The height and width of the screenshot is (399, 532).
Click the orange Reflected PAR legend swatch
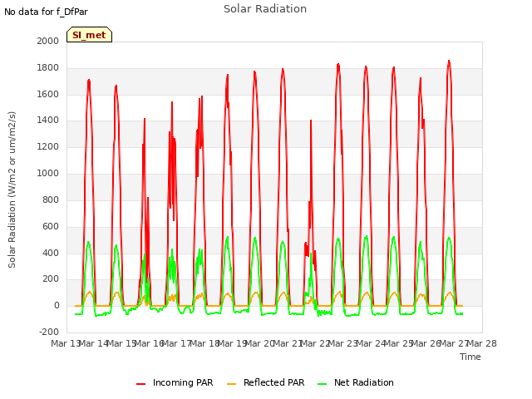click(231, 384)
